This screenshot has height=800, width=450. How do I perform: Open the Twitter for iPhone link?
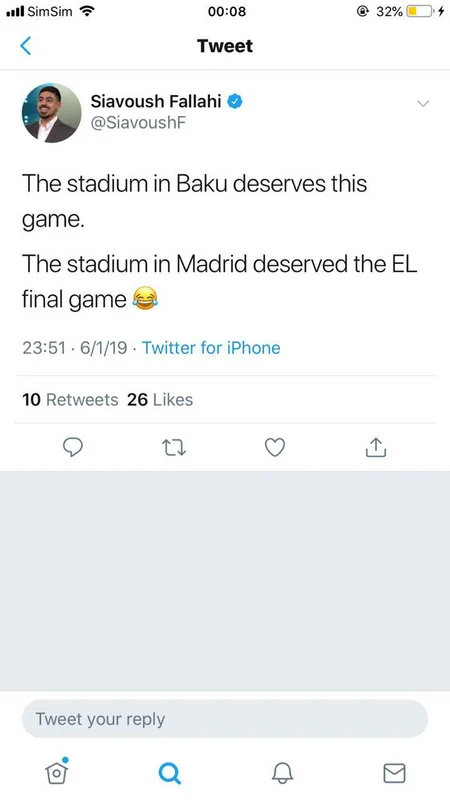tap(211, 348)
